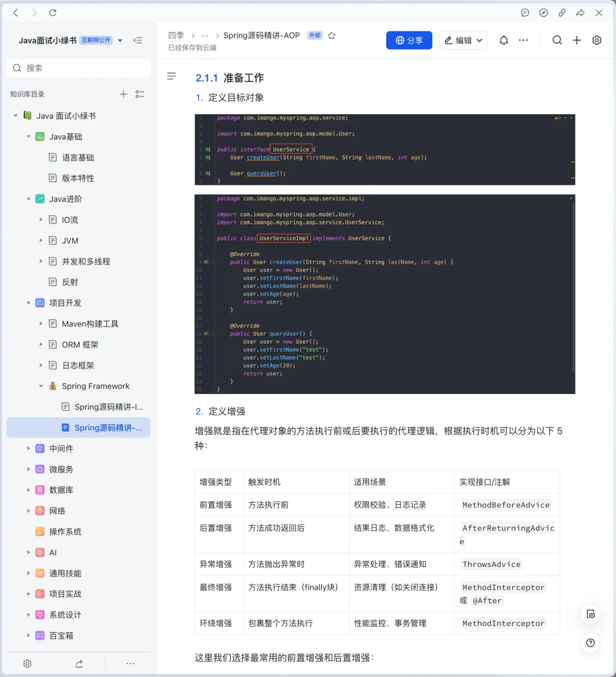Navigate to the 四季 breadcrumb
Image resolution: width=616 pixels, height=677 pixels.
(176, 35)
